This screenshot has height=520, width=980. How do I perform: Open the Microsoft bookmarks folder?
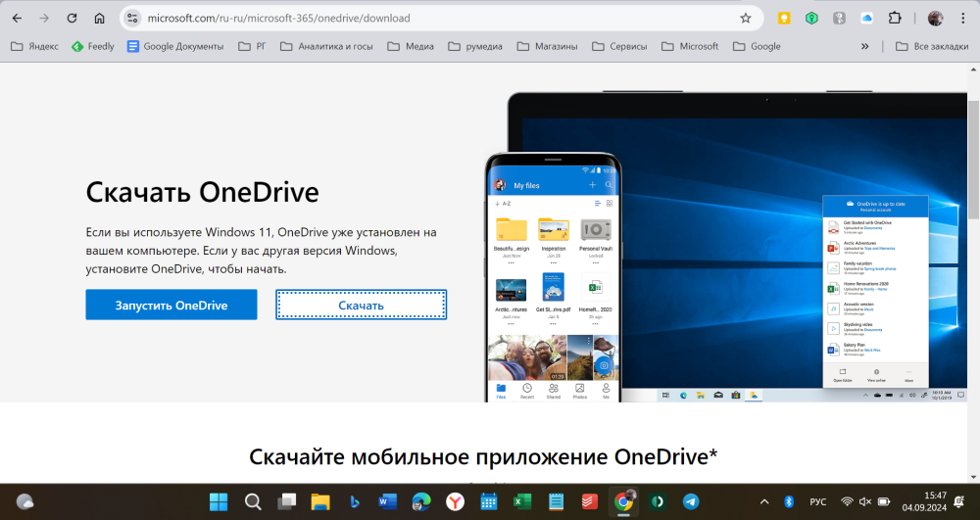coord(690,46)
